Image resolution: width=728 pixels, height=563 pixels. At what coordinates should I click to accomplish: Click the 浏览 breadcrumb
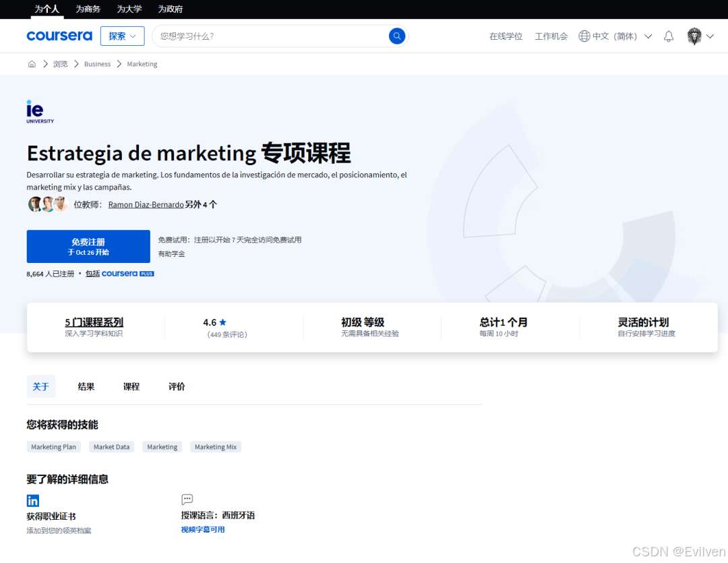pos(61,64)
